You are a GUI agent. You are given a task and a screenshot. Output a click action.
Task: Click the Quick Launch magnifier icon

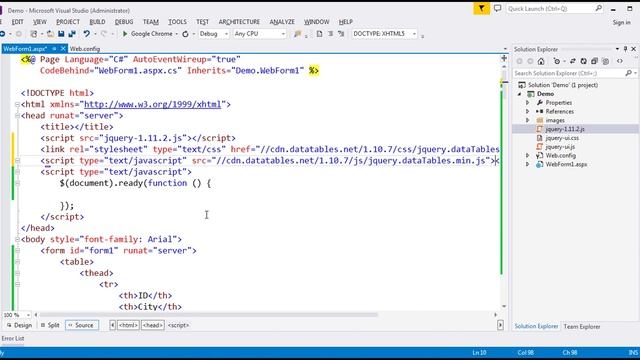598,8
